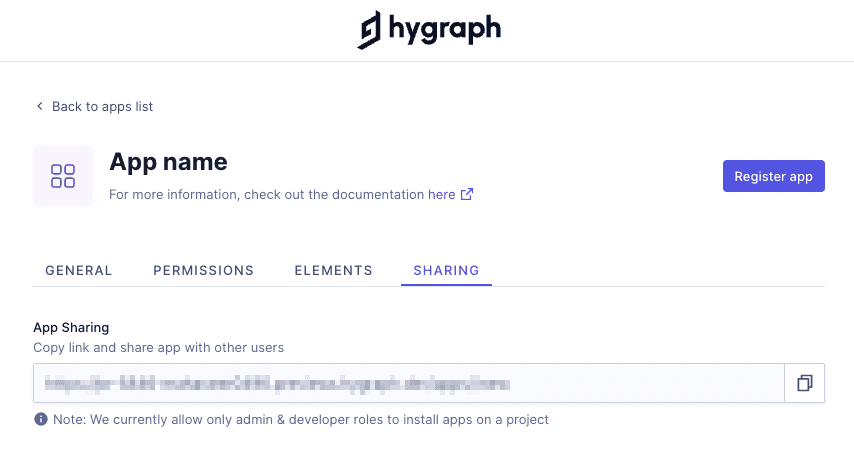854x453 pixels.
Task: Copy the sharing link with copy icon
Action: tap(804, 383)
